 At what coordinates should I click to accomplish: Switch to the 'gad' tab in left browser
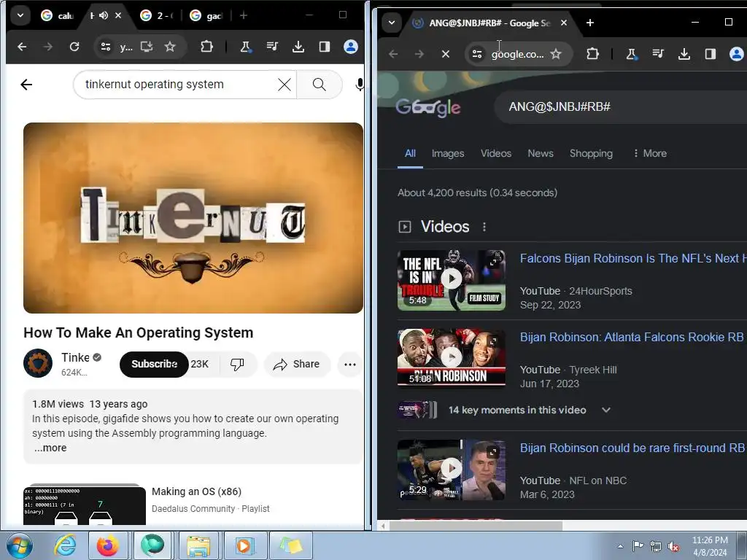[x=206, y=16]
